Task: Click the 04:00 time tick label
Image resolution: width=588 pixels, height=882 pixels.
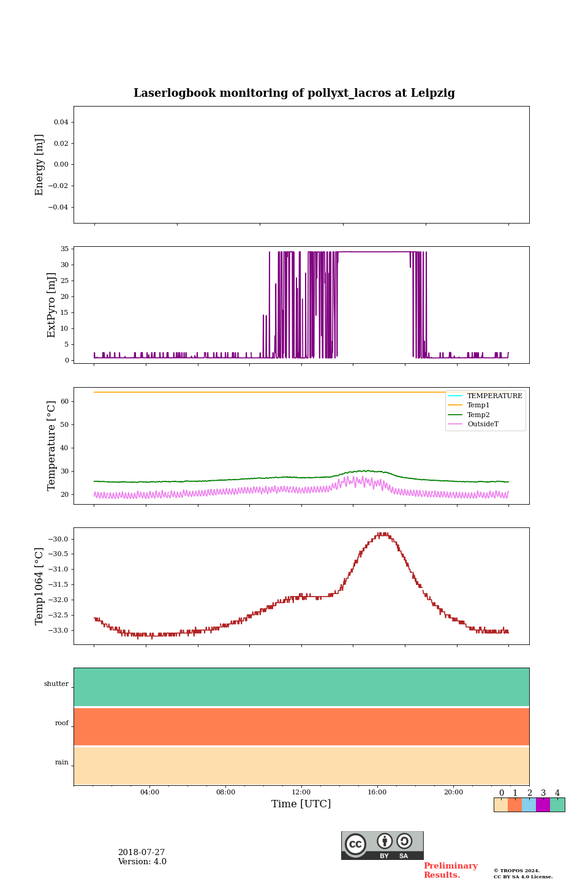Action: (x=149, y=793)
